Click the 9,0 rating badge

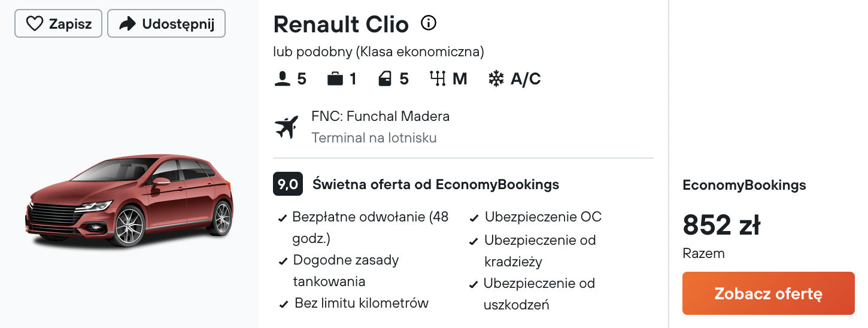288,184
